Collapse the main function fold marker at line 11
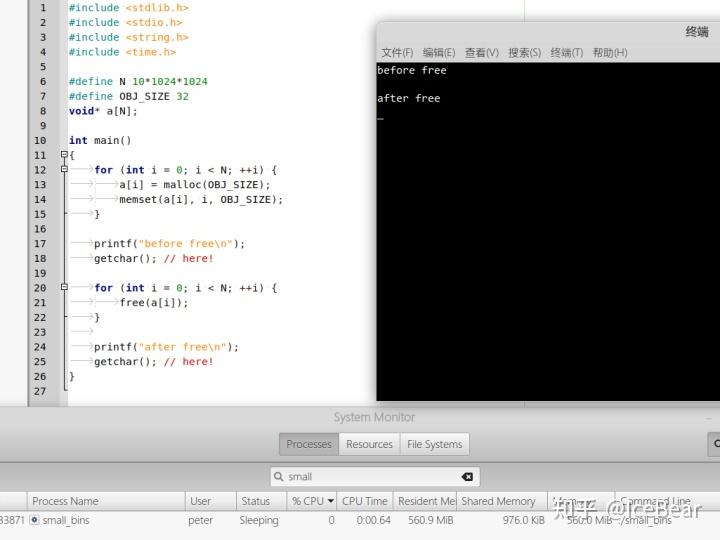This screenshot has width=720, height=540. [64, 155]
